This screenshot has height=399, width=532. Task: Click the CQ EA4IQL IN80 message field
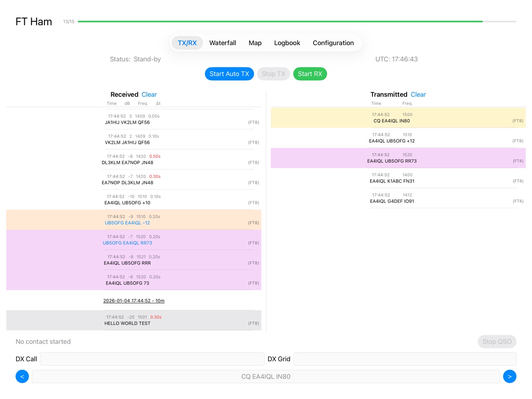click(266, 377)
